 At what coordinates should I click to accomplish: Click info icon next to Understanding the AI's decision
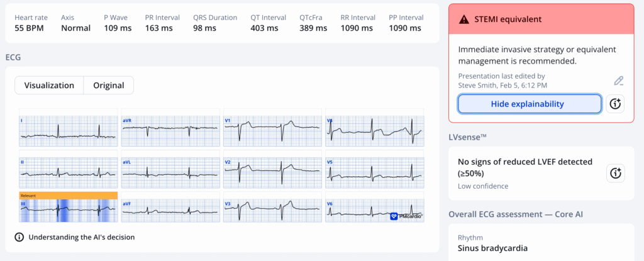(19, 237)
